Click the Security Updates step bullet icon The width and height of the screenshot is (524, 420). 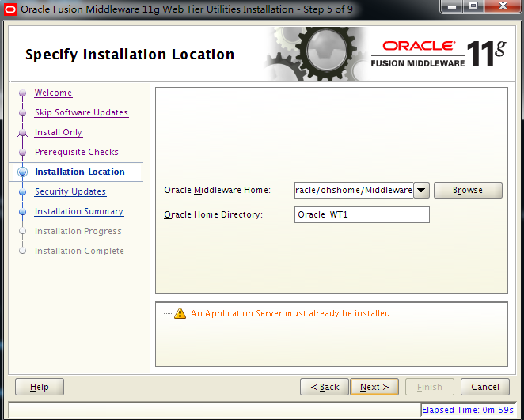(23, 192)
